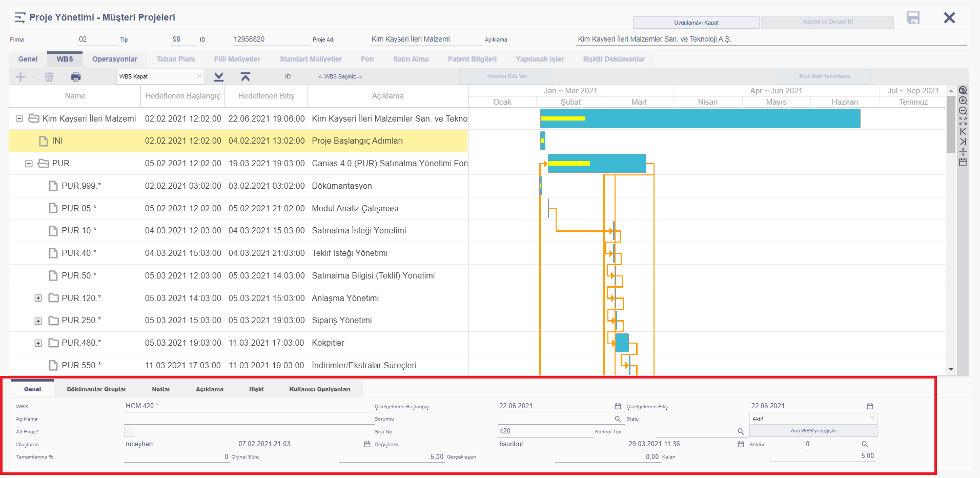The width and height of the screenshot is (980, 478).
Task: Click the calendar icon in Gantt side toolbar
Action: point(963,162)
